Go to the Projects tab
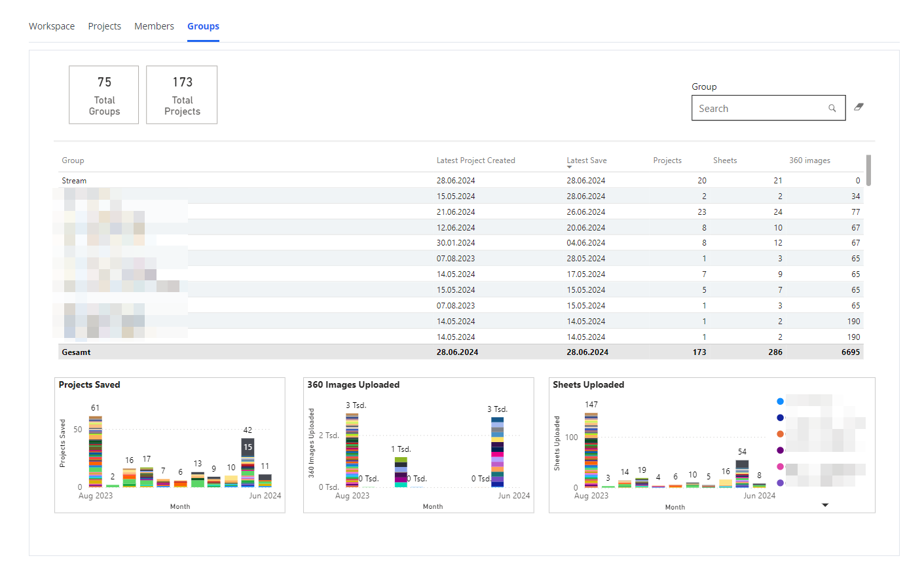This screenshot has width=924, height=577. click(x=105, y=26)
